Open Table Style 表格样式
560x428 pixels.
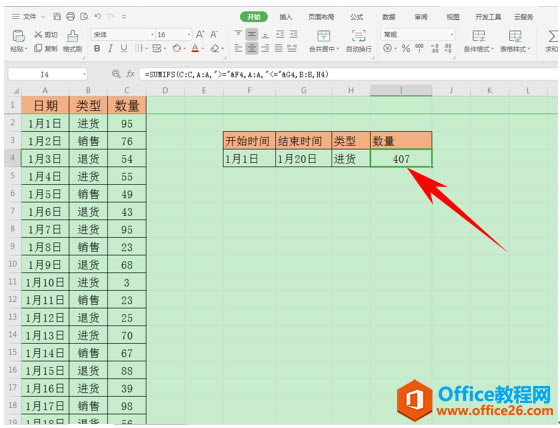click(515, 41)
